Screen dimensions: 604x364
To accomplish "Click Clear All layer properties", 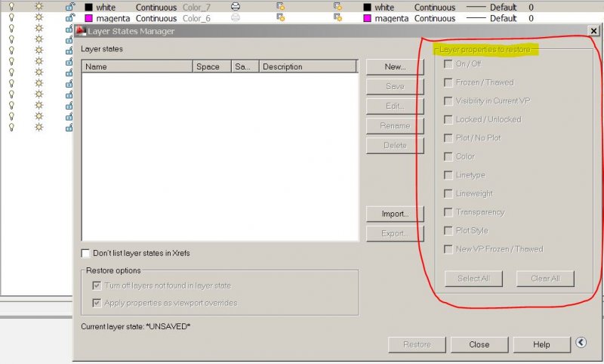I will pos(545,279).
